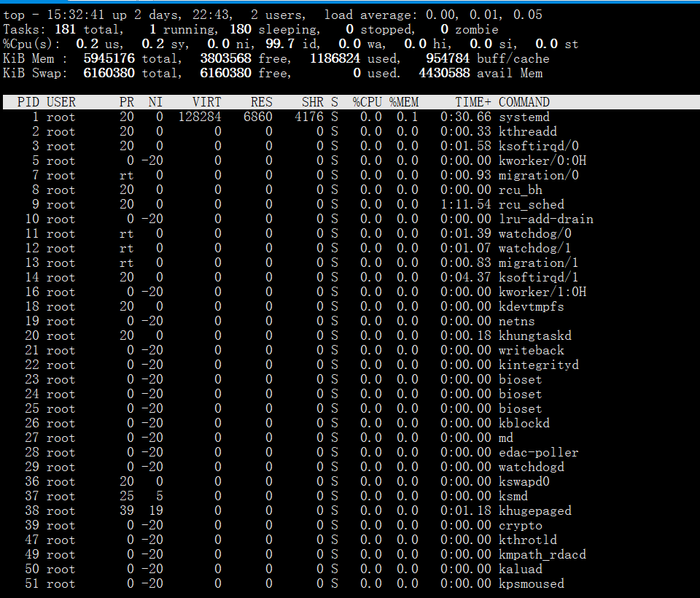Viewport: 700px width, 598px height.
Task: Click the TIME+ column header
Action: (473, 102)
